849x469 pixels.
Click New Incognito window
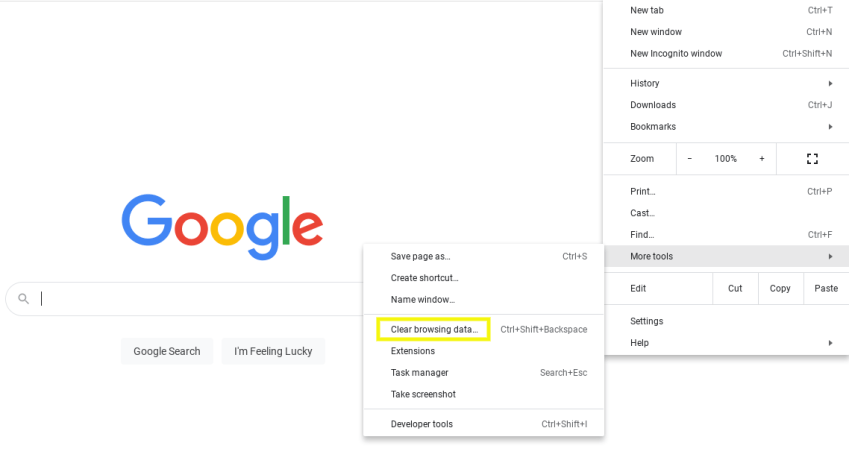point(676,54)
